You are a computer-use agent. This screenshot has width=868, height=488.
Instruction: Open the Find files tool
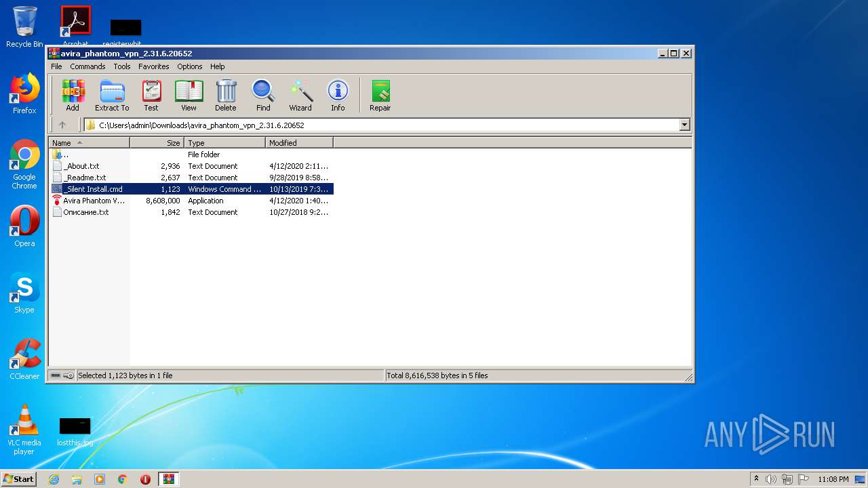pyautogui.click(x=263, y=96)
